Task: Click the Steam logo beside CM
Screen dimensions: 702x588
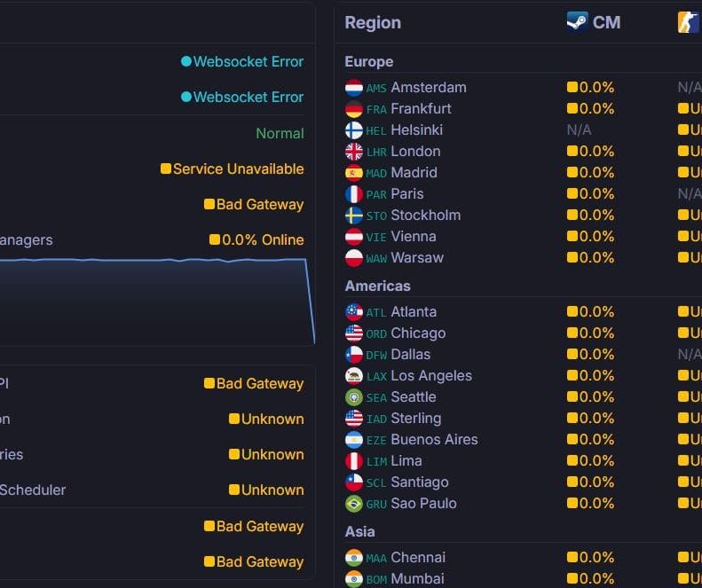Action: tap(578, 21)
